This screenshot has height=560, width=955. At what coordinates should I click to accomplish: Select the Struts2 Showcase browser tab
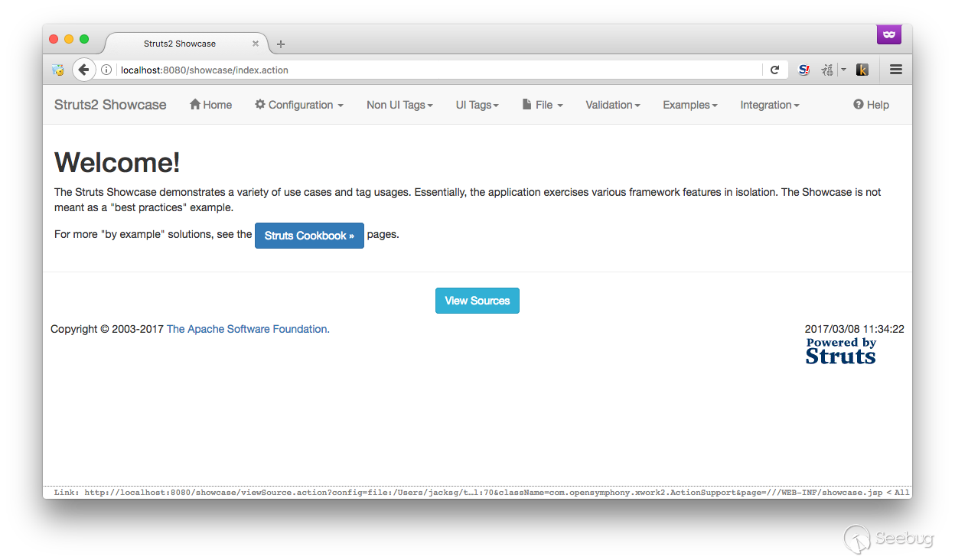tap(186, 44)
